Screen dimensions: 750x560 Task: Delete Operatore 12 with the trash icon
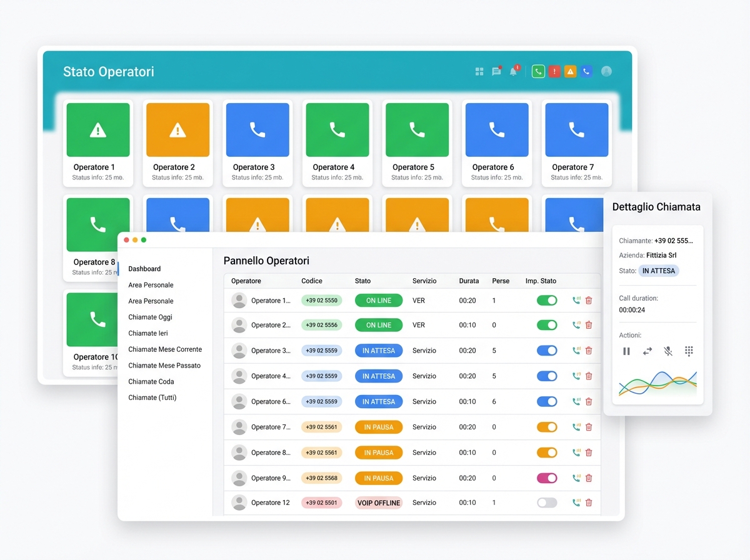pyautogui.click(x=588, y=502)
